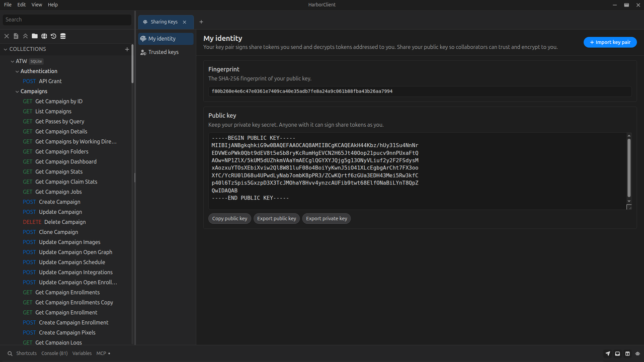Maximize the HarborClient window
644x362 pixels.
point(626,5)
